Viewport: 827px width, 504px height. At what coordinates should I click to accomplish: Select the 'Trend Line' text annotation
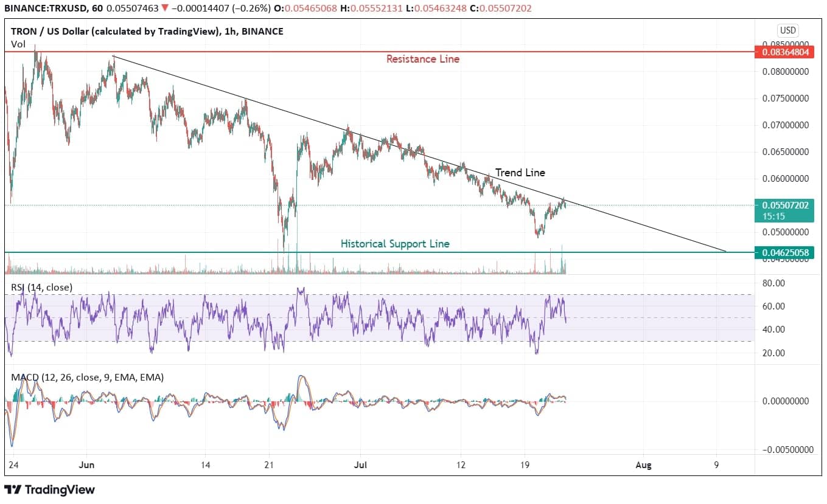520,173
